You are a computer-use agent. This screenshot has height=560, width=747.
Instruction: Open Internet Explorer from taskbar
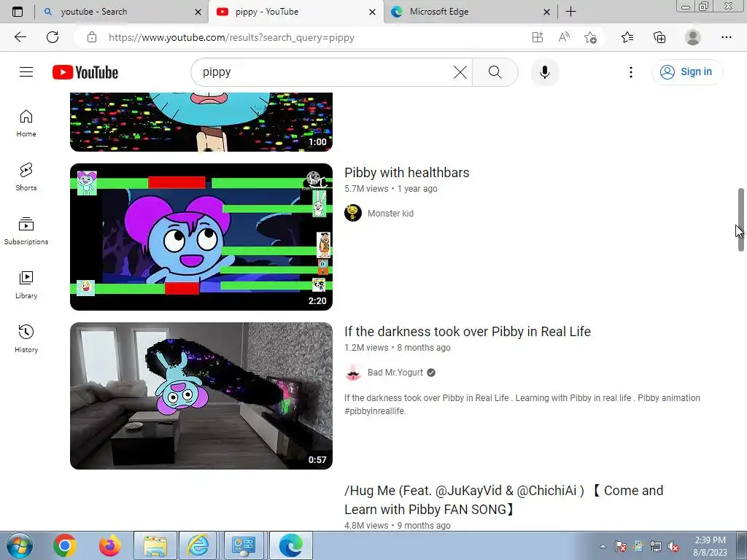198,545
